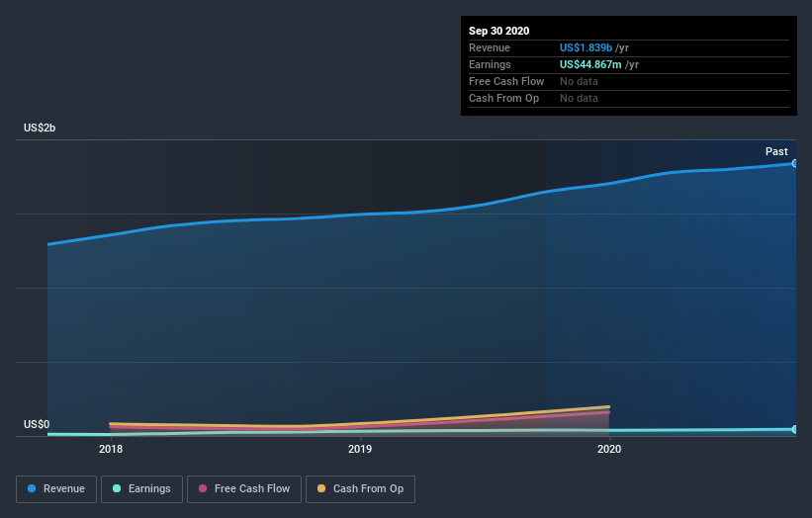Click the US$2b y-axis label
Screen dimensions: 812x518
(x=40, y=128)
